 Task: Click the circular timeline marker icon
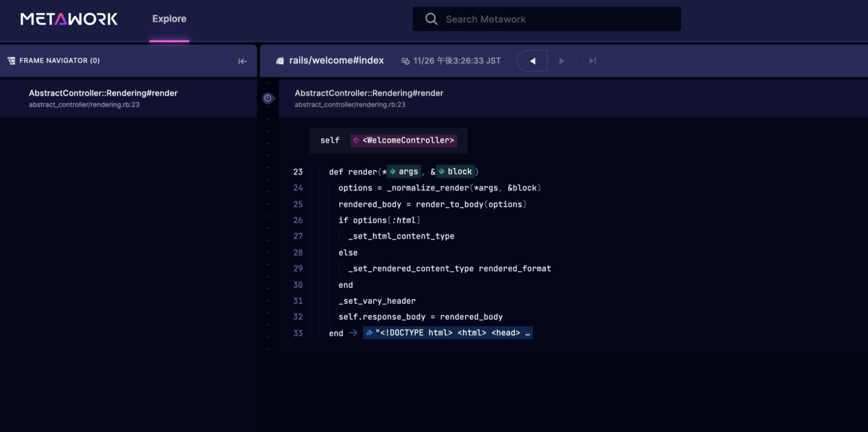coord(268,98)
